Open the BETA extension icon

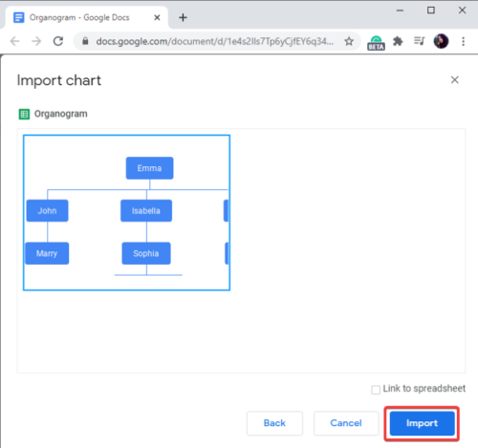[376, 42]
